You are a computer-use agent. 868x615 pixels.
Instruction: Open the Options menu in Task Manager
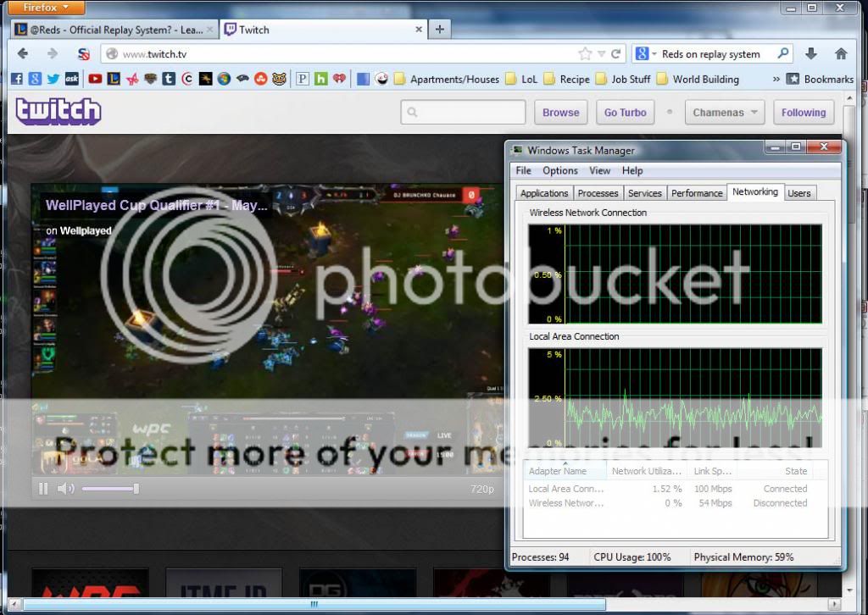(559, 170)
